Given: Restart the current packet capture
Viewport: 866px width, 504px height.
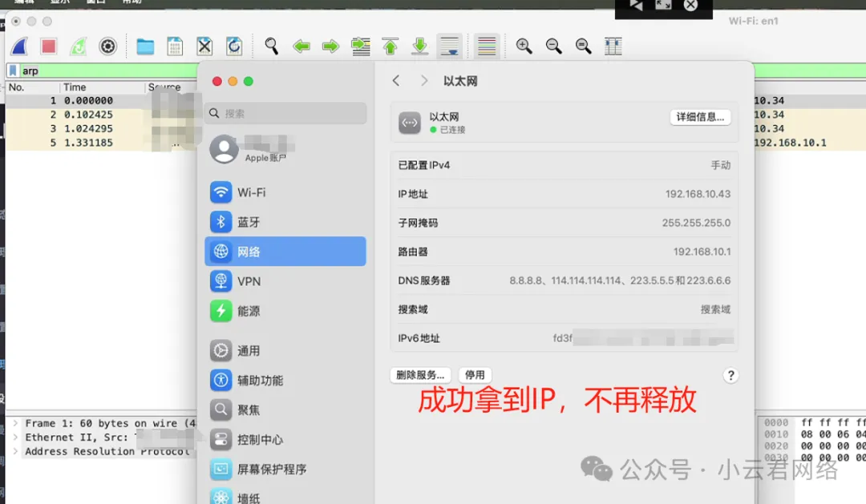Looking at the screenshot, I should click(x=78, y=46).
